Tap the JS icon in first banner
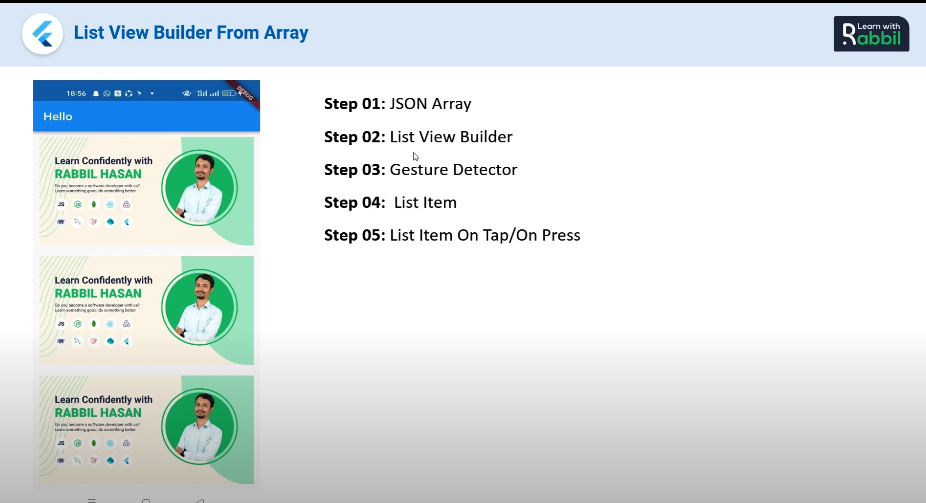The image size is (926, 503). click(61, 204)
